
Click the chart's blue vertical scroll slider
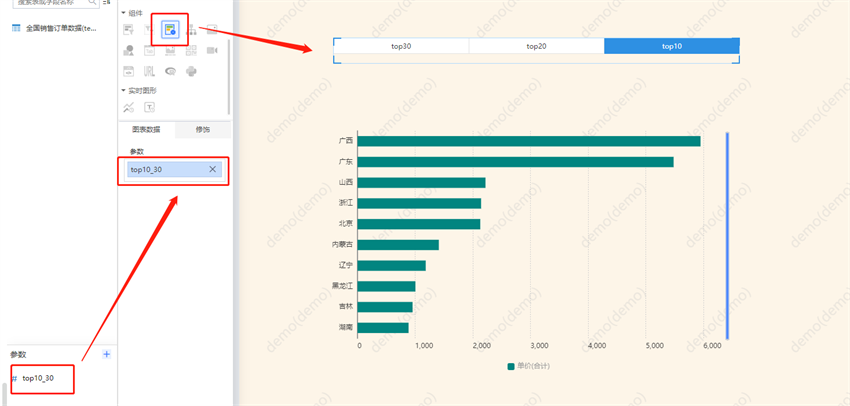click(727, 235)
